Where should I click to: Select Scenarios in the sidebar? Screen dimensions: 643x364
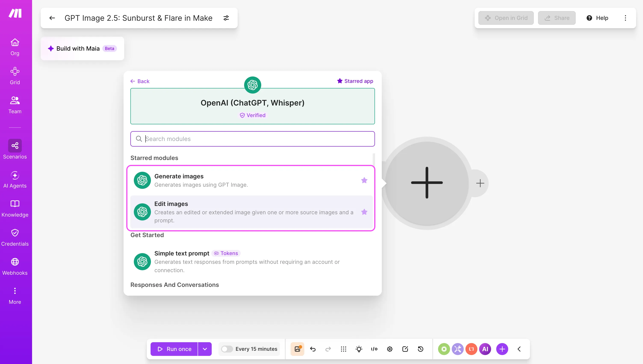tap(15, 149)
